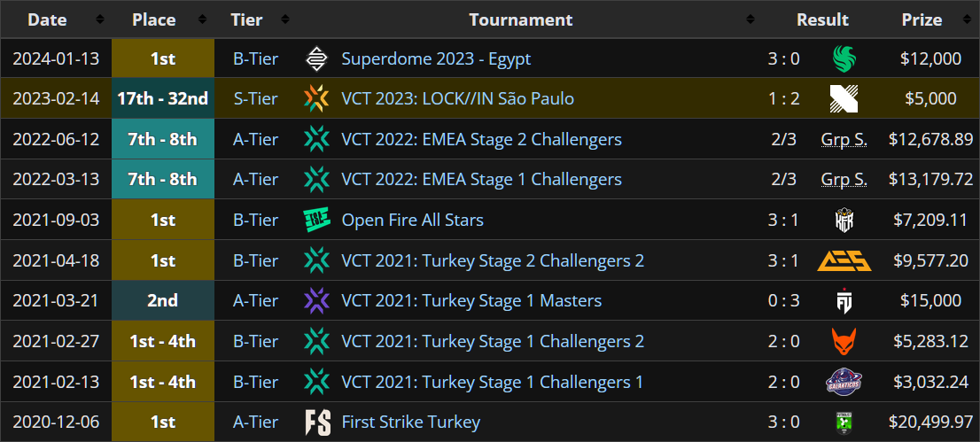980x442 pixels.
Task: Click the Result column header
Action: click(x=822, y=20)
